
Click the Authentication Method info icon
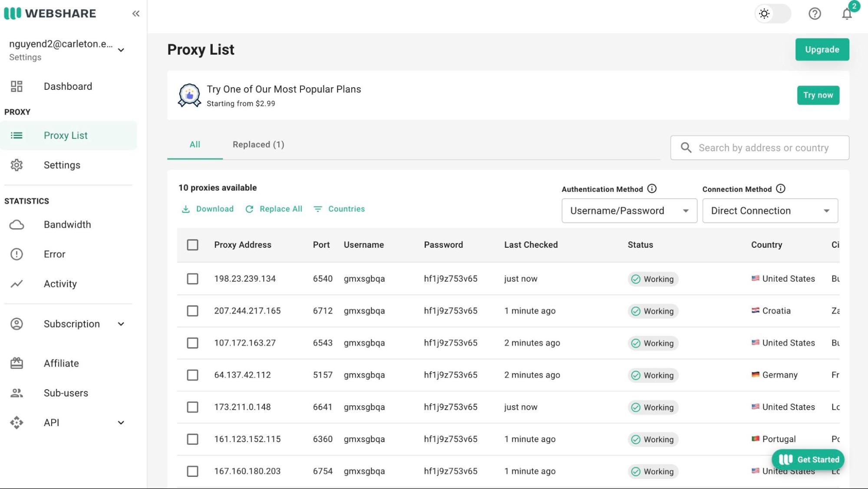[652, 189]
